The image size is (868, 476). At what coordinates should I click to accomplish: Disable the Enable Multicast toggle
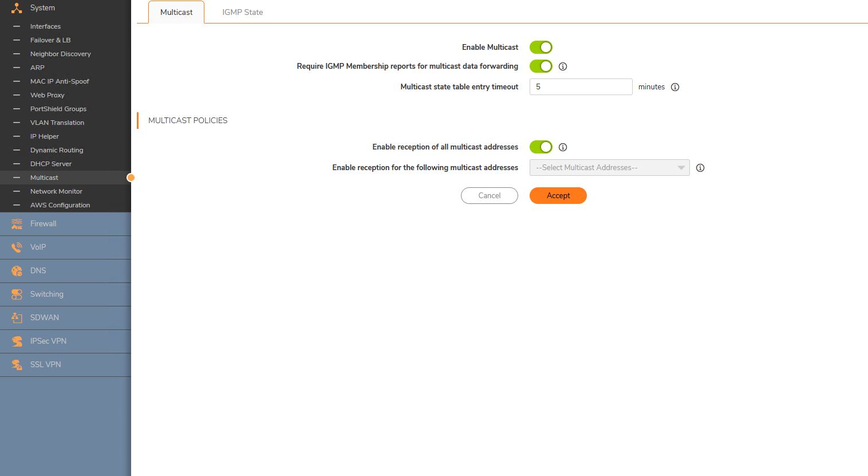point(540,48)
